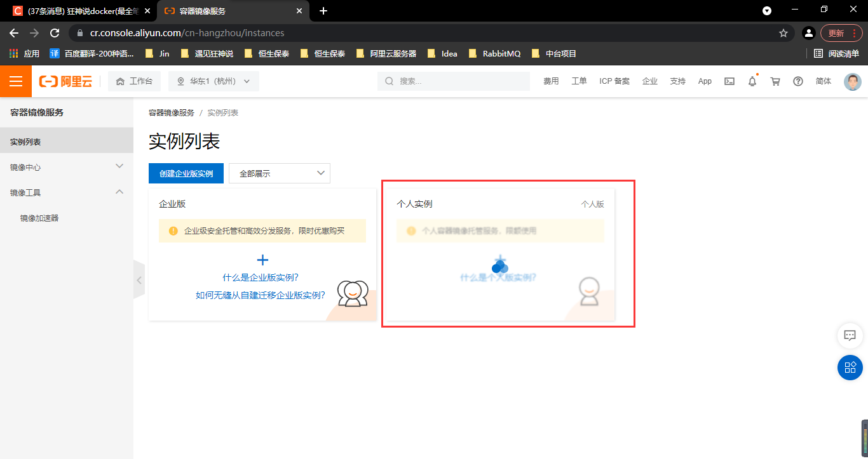Image resolution: width=868 pixels, height=459 pixels.
Task: Go back in browser history
Action: [14, 33]
